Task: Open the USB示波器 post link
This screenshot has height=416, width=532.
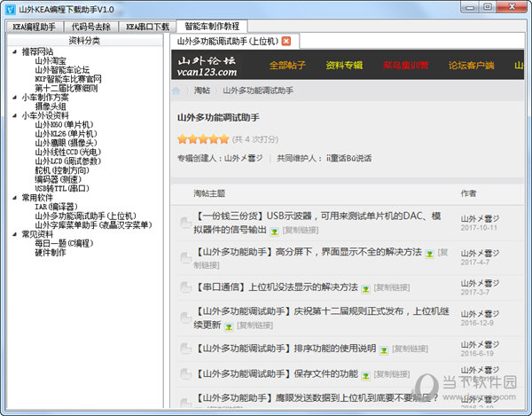Action: click(317, 223)
